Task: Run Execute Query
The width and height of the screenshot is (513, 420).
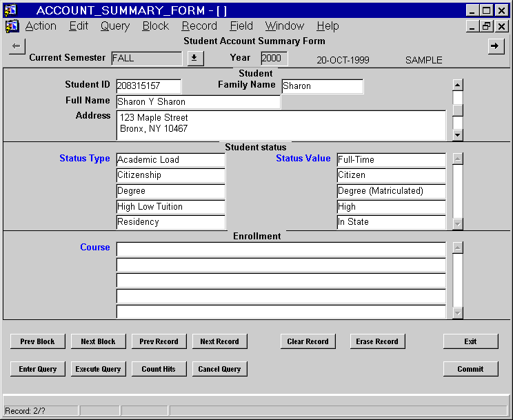Action: [98, 369]
